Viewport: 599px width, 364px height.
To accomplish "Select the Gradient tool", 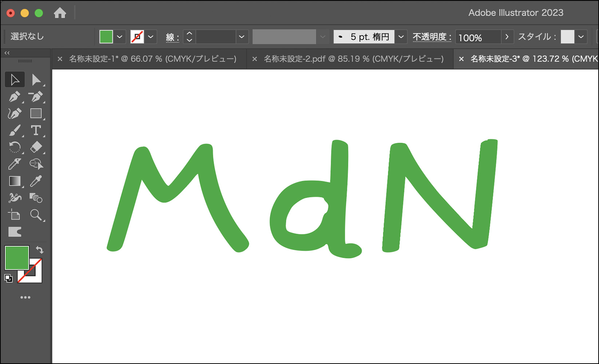I will pos(15,181).
